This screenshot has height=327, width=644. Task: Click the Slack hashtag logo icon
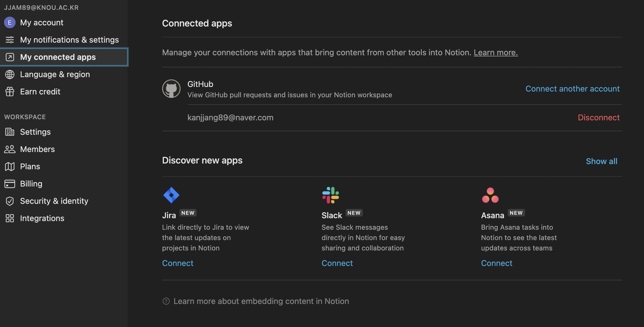tap(331, 195)
